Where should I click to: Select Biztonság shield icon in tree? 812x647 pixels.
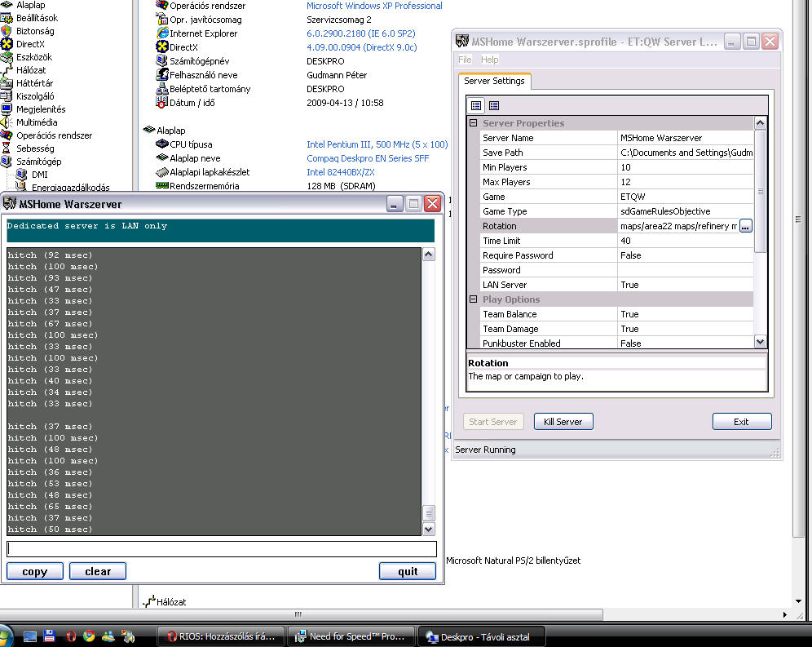click(7, 31)
